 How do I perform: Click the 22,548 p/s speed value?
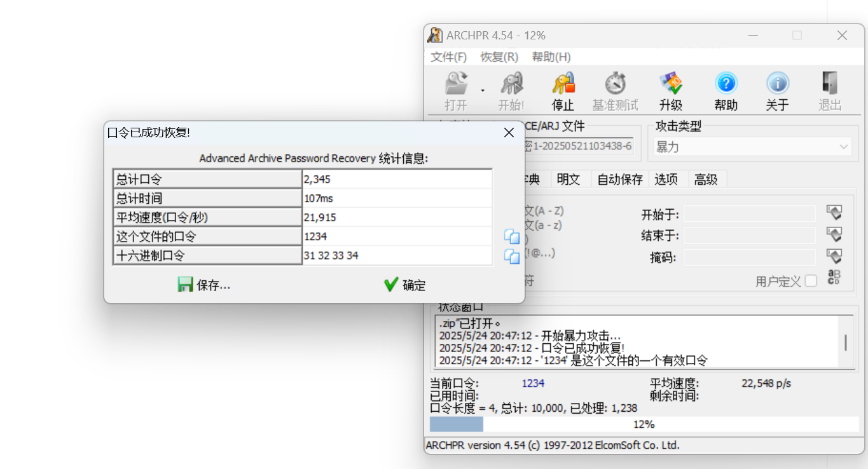766,383
